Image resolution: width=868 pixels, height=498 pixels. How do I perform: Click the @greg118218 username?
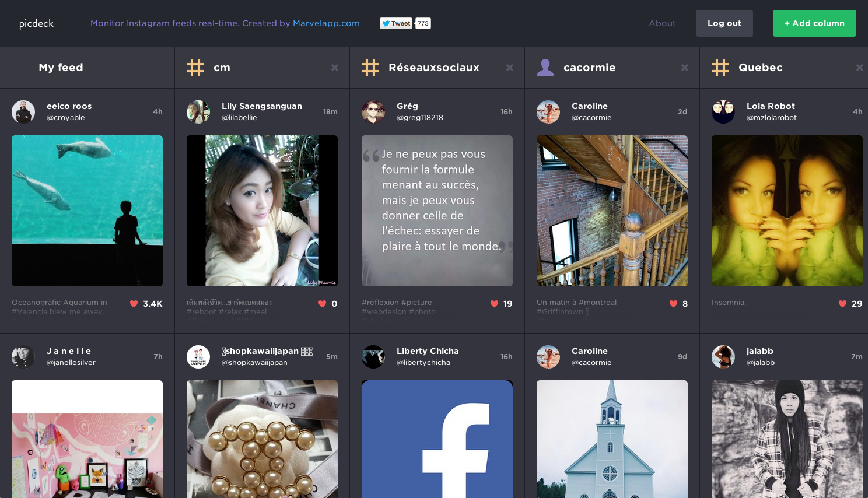pyautogui.click(x=420, y=118)
